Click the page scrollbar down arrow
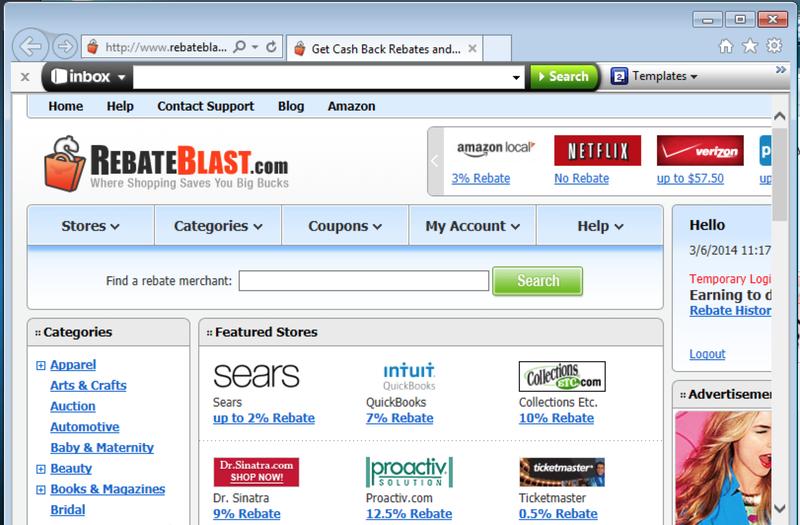 [779, 508]
